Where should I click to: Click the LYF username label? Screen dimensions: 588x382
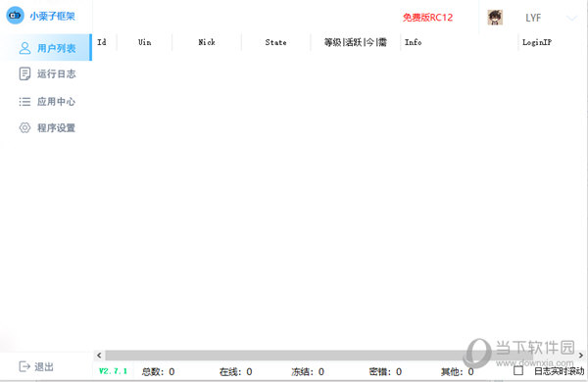[533, 18]
